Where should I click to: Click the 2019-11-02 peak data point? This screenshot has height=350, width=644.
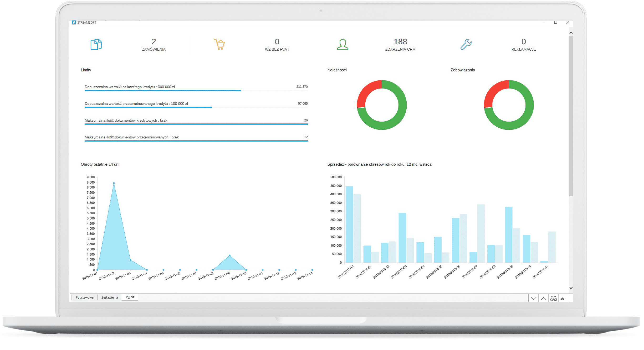[x=114, y=183]
